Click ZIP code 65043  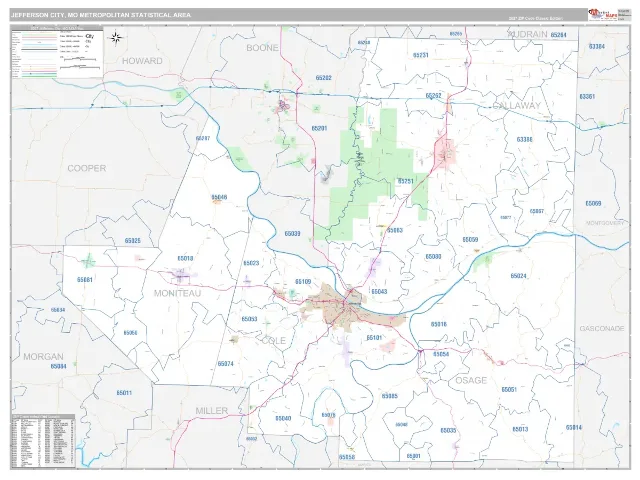[x=379, y=291]
